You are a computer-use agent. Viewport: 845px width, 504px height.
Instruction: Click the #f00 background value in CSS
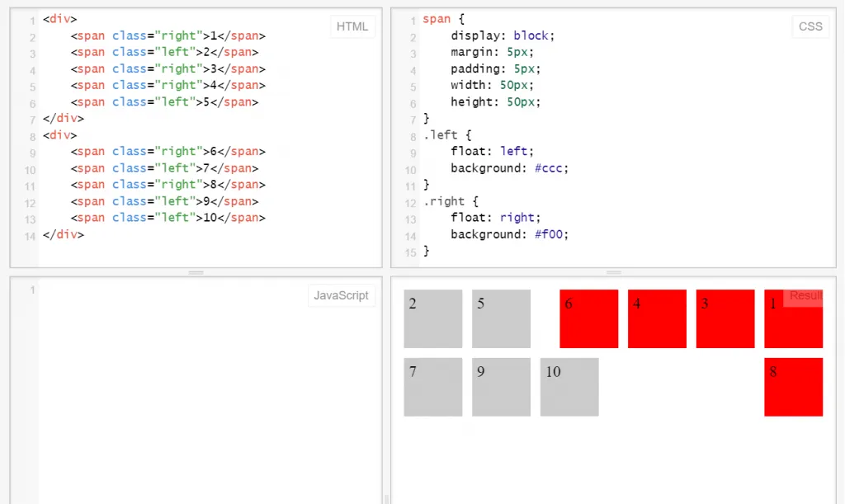549,234
